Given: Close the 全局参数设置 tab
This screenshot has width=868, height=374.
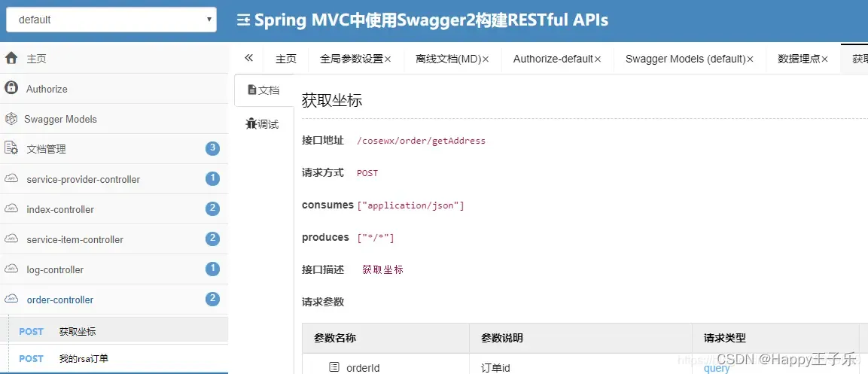Looking at the screenshot, I should (x=388, y=59).
